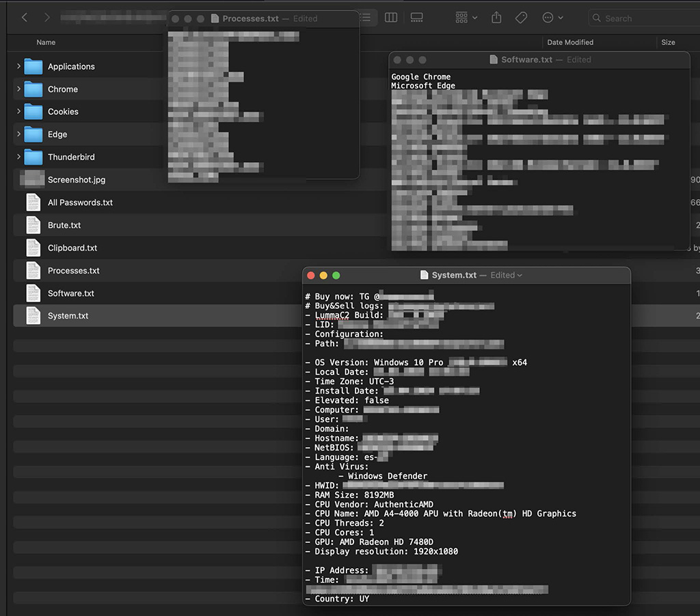Sort by the Date Modified column
This screenshot has width=700, height=616.
[570, 42]
